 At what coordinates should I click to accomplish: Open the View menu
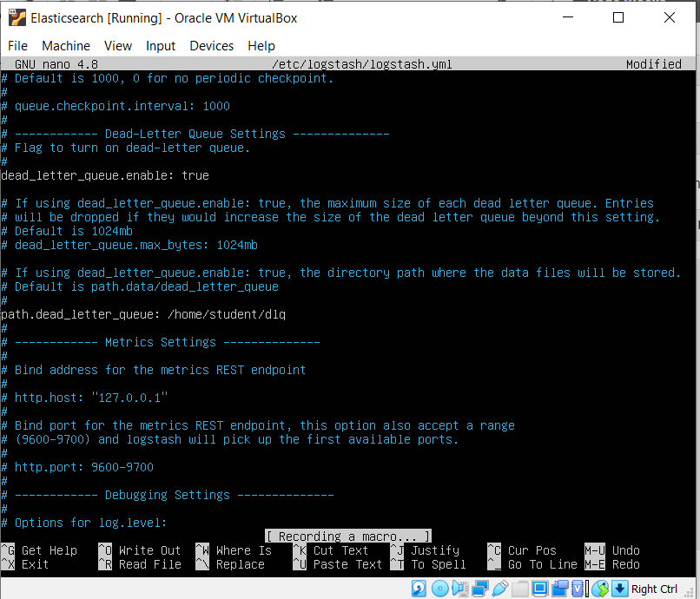click(118, 46)
